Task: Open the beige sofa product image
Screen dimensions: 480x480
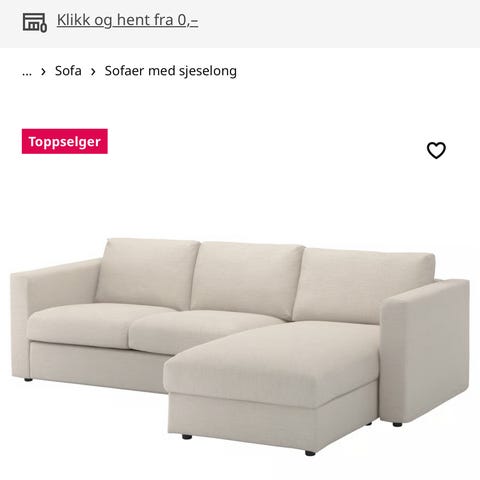Action: [x=240, y=347]
